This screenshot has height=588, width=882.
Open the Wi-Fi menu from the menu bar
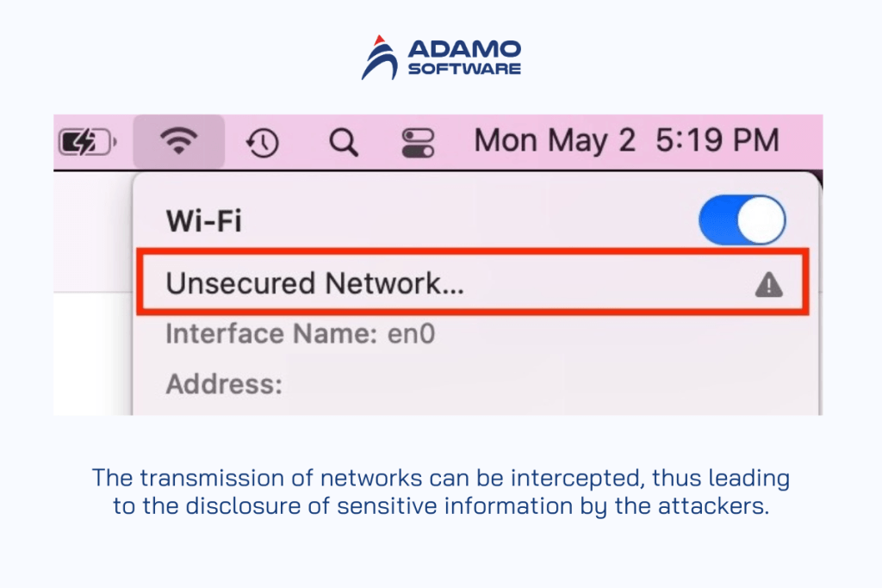point(180,141)
